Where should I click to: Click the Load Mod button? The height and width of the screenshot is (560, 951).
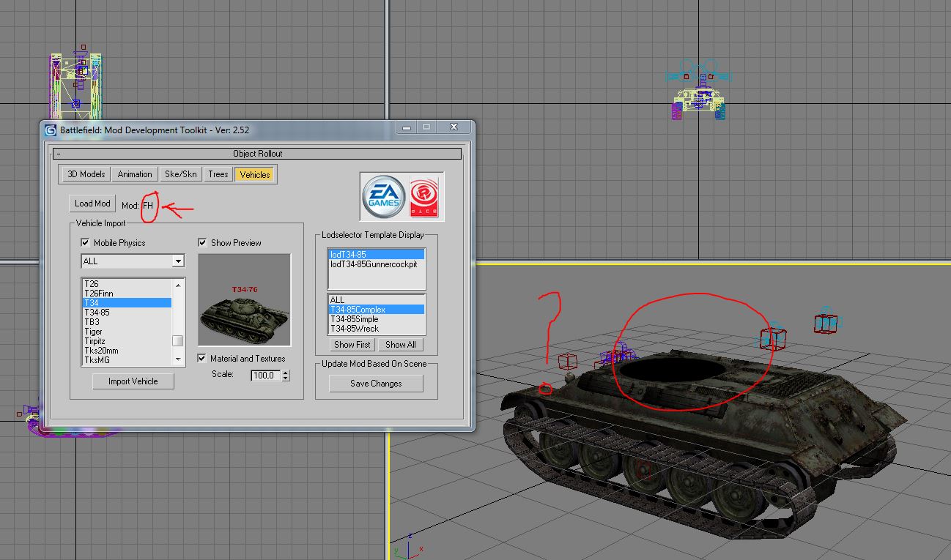coord(92,204)
